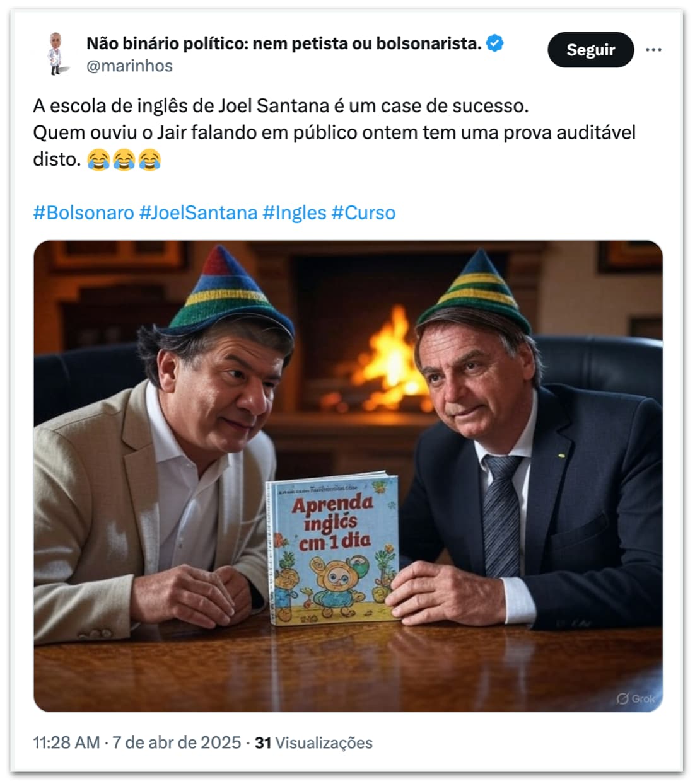This screenshot has width=695, height=784.
Task: Click the verified blue checkmark badge
Action: point(496,43)
